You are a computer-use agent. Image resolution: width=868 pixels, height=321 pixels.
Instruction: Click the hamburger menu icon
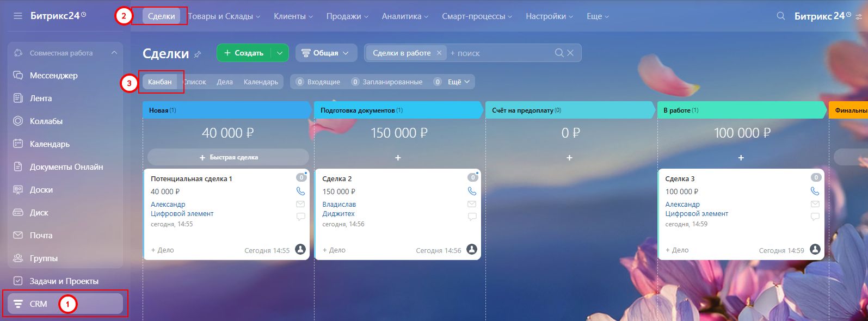point(18,16)
